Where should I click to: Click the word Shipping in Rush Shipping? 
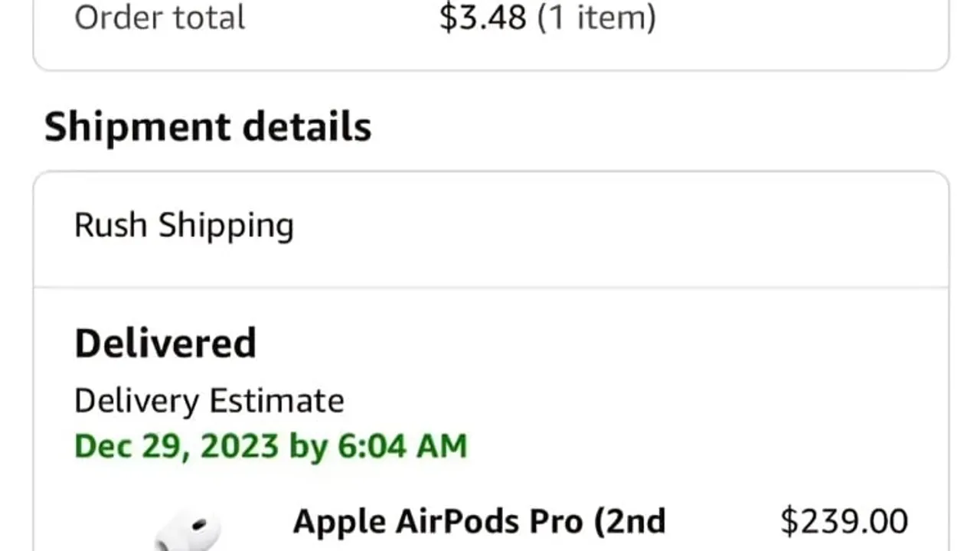(x=227, y=227)
